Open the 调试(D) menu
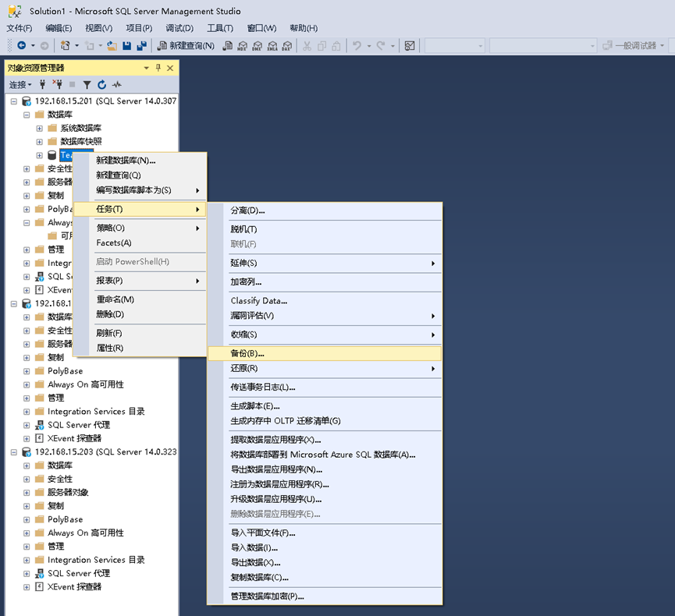The height and width of the screenshot is (616, 675). pos(180,28)
